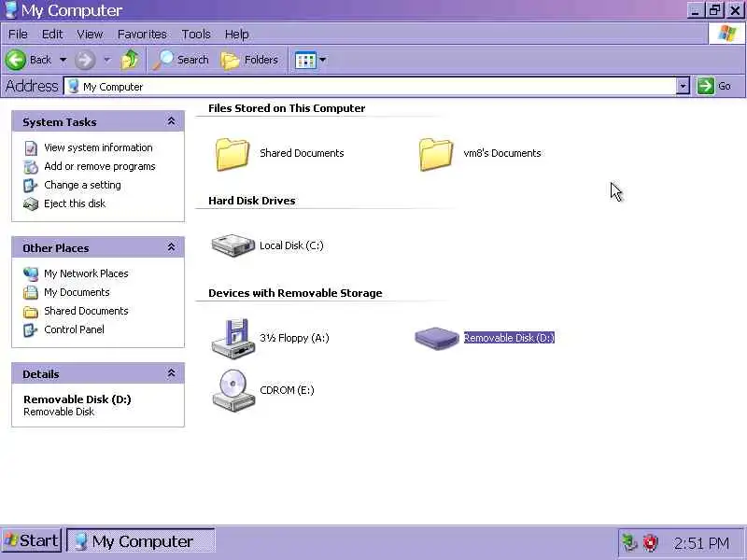The image size is (747, 560).
Task: Click View system information link
Action: pos(98,147)
